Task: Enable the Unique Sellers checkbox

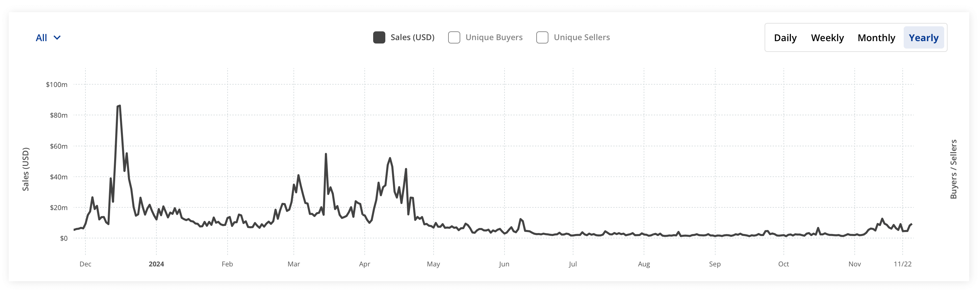Action: (542, 37)
